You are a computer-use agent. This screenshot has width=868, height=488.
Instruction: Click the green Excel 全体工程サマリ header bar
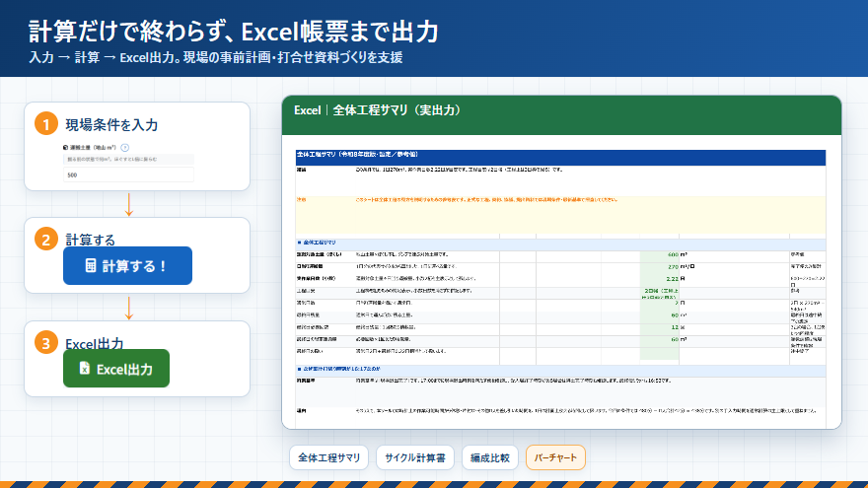561,115
